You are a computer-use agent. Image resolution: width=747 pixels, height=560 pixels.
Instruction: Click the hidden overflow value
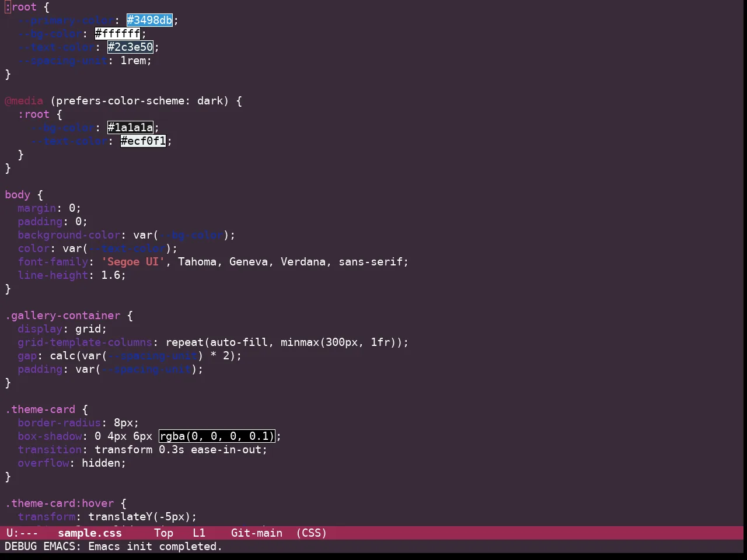click(x=101, y=463)
